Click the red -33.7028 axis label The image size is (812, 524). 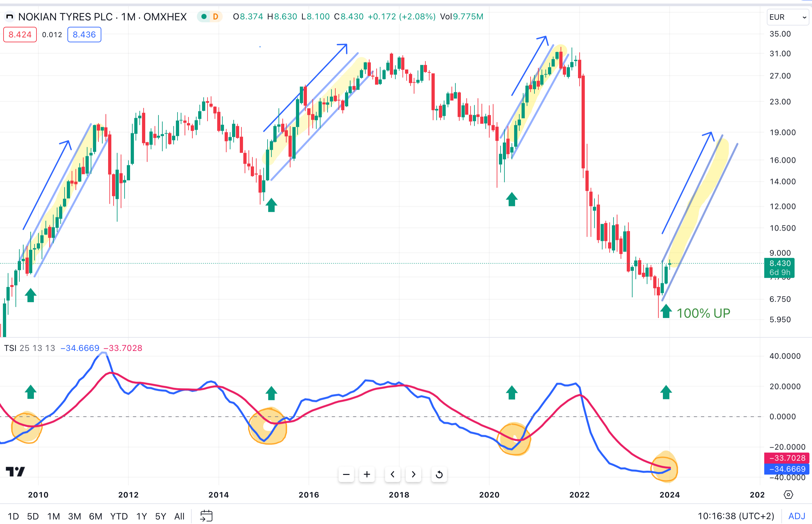(787, 458)
